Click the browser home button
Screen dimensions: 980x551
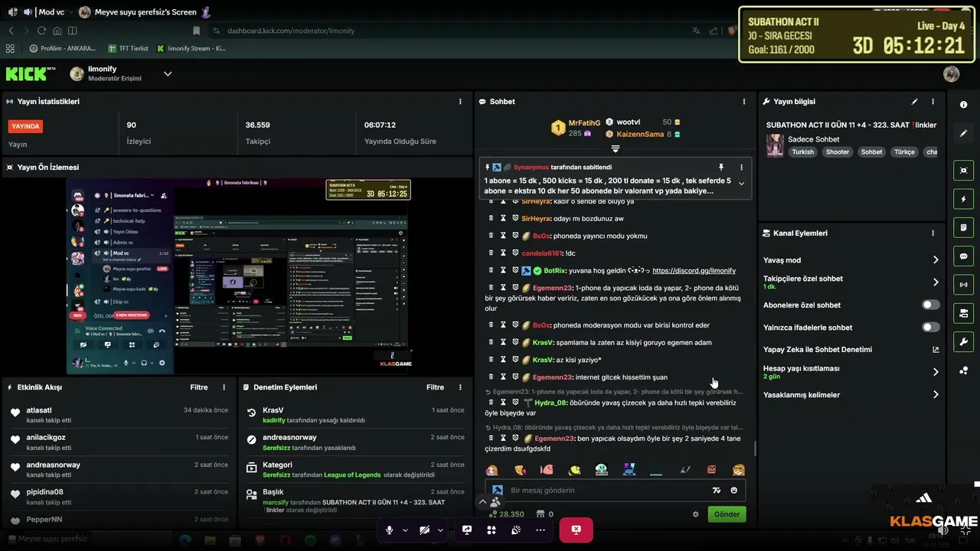[x=57, y=31]
